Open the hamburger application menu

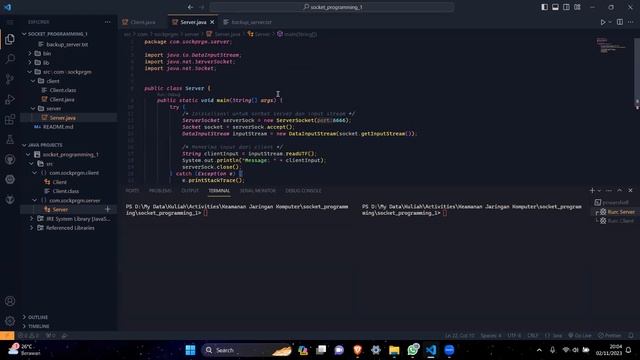(10, 22)
